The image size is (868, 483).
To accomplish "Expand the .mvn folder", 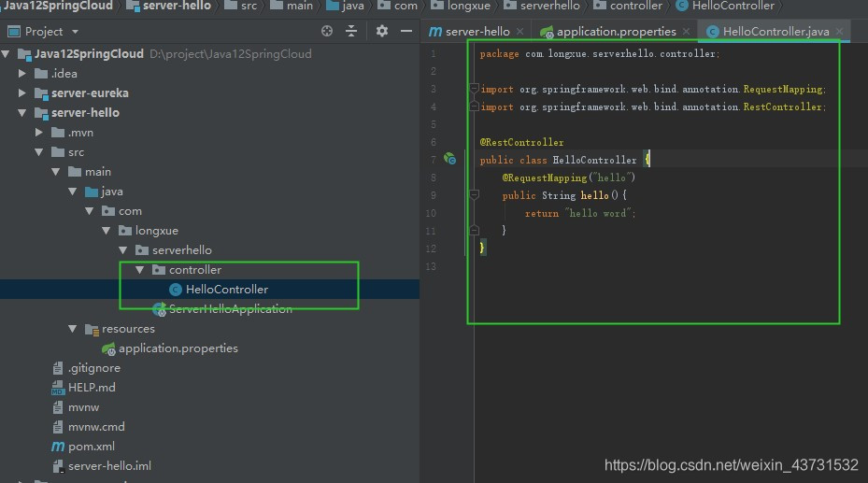I will 38,133.
